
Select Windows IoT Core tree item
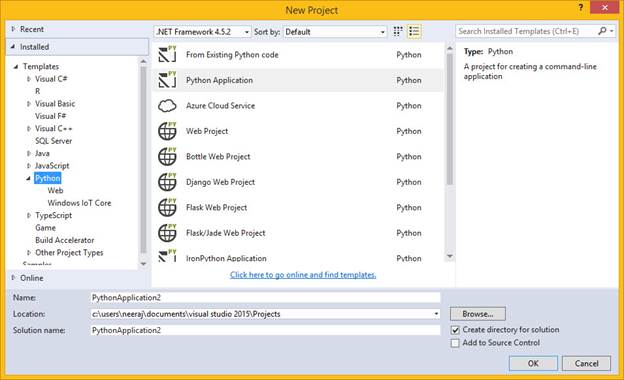79,203
